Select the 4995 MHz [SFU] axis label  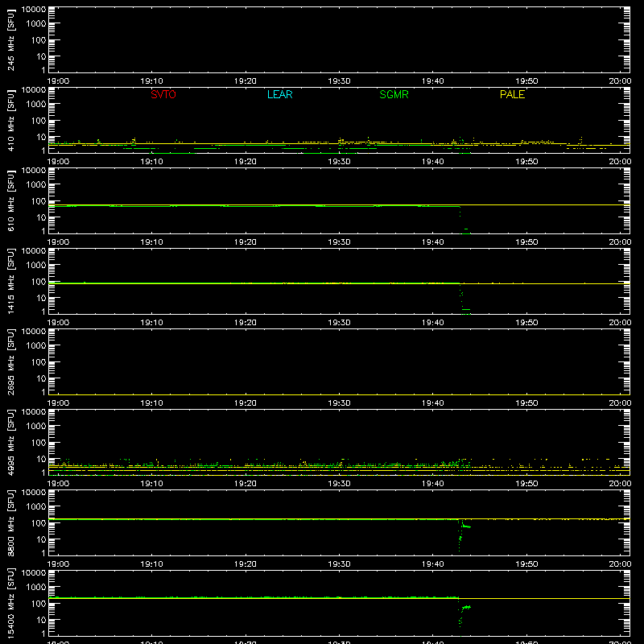(x=11, y=442)
